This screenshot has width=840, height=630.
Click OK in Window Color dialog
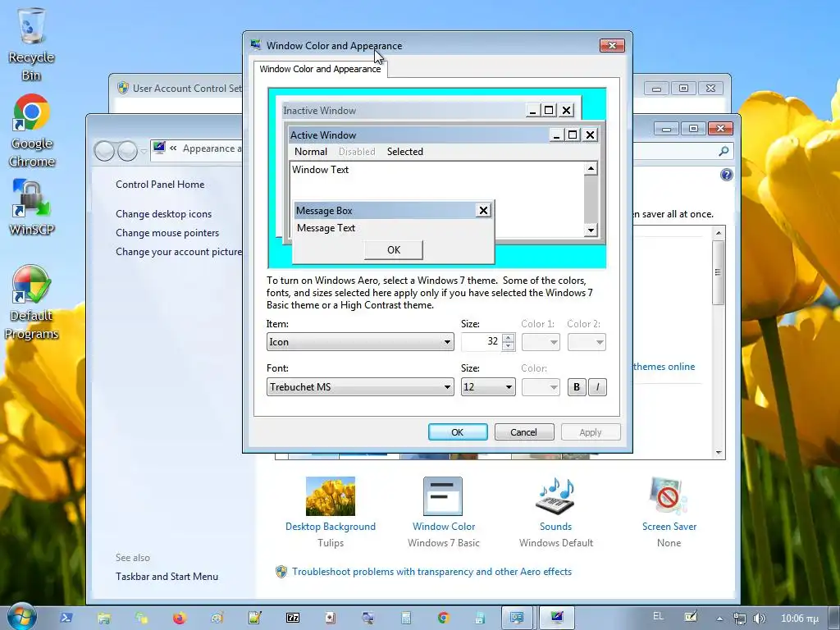click(458, 432)
